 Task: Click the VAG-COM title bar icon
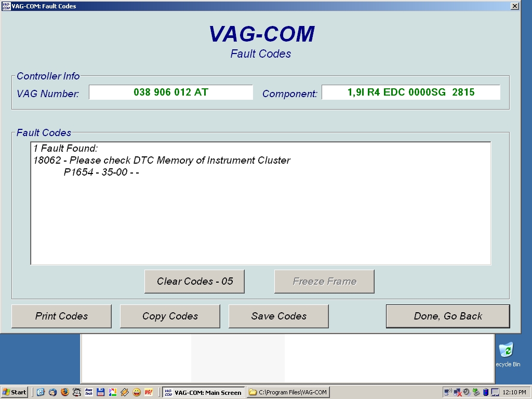pos(6,6)
